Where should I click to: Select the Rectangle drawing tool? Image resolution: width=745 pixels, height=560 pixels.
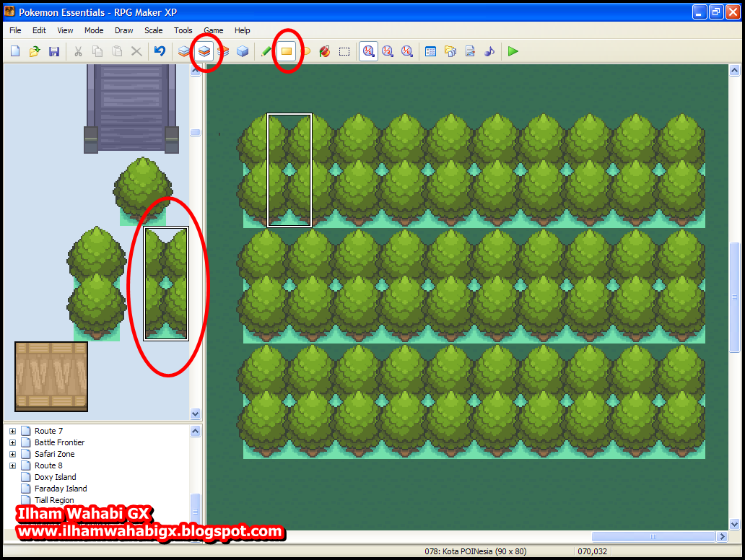coord(286,51)
